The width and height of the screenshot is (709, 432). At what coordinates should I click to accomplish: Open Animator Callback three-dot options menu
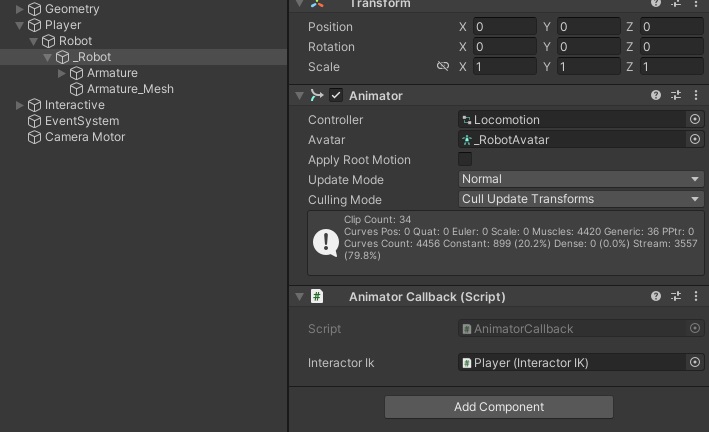point(695,297)
